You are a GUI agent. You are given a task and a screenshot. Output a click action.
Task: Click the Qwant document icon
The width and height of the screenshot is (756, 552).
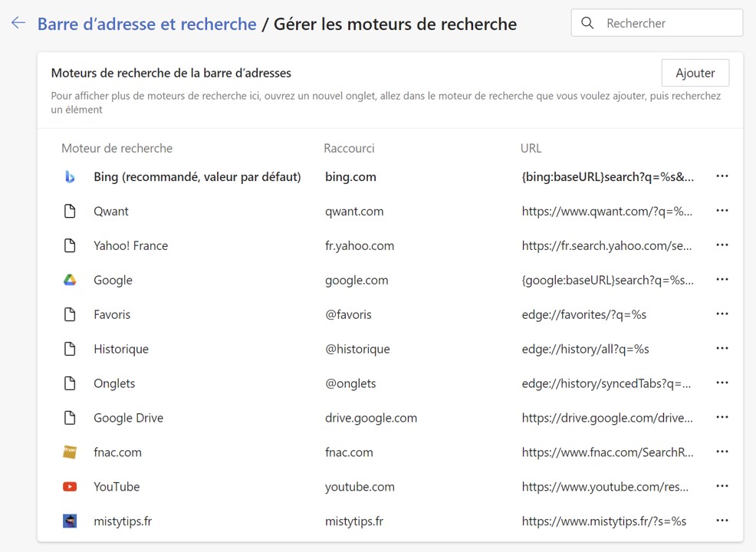coord(70,212)
